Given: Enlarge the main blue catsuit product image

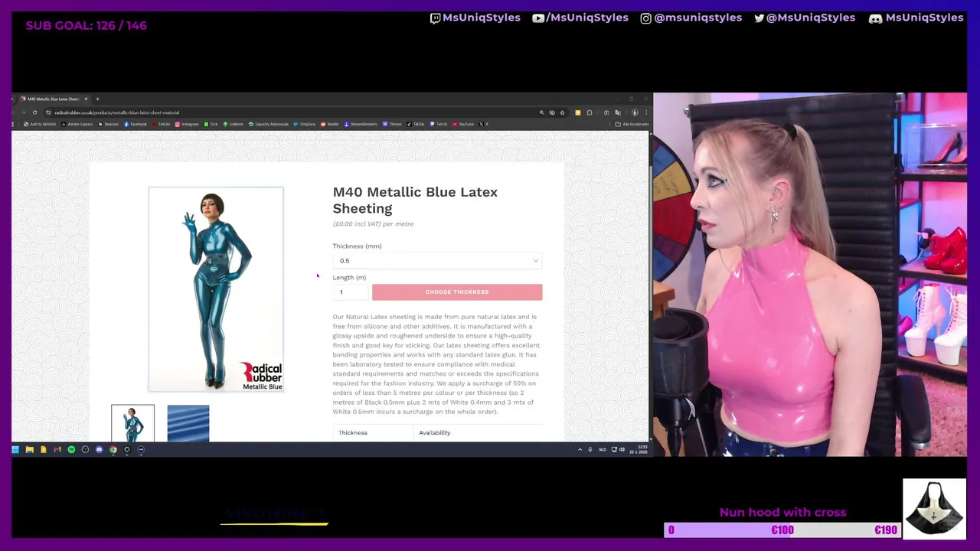Looking at the screenshot, I should click(x=216, y=289).
